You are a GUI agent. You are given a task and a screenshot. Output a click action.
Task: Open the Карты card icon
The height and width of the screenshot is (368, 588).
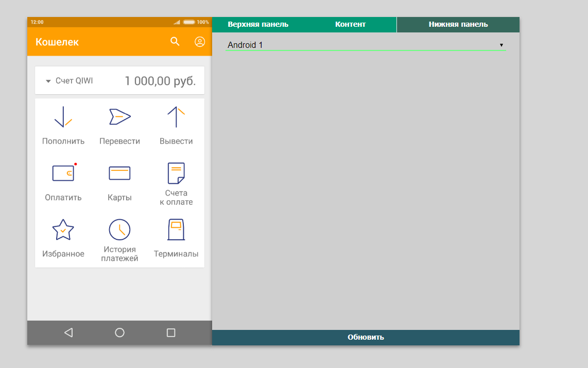119,173
